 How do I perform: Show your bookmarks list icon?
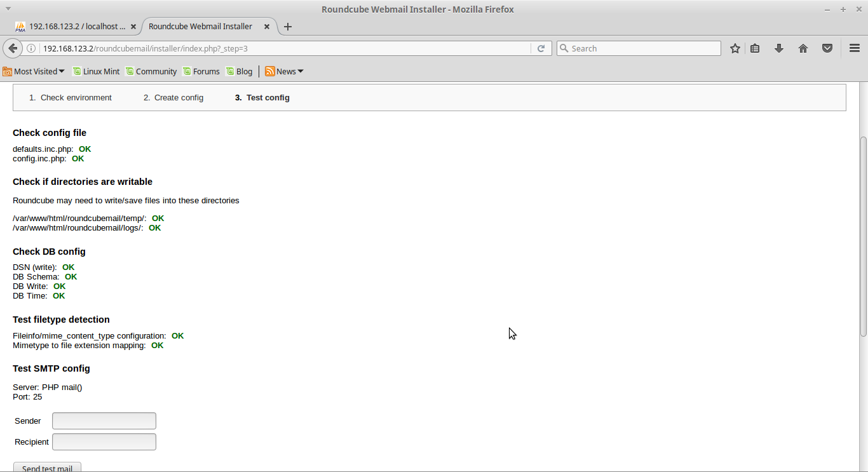point(755,48)
